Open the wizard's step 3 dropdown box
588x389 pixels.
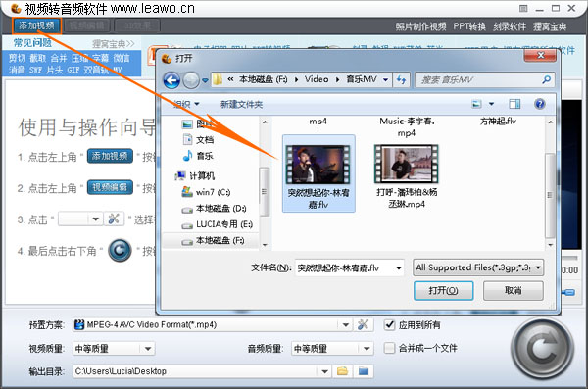tap(80, 219)
